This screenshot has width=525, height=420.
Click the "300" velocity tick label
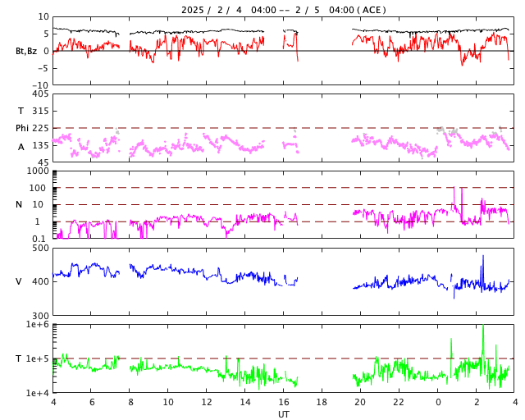(40, 316)
